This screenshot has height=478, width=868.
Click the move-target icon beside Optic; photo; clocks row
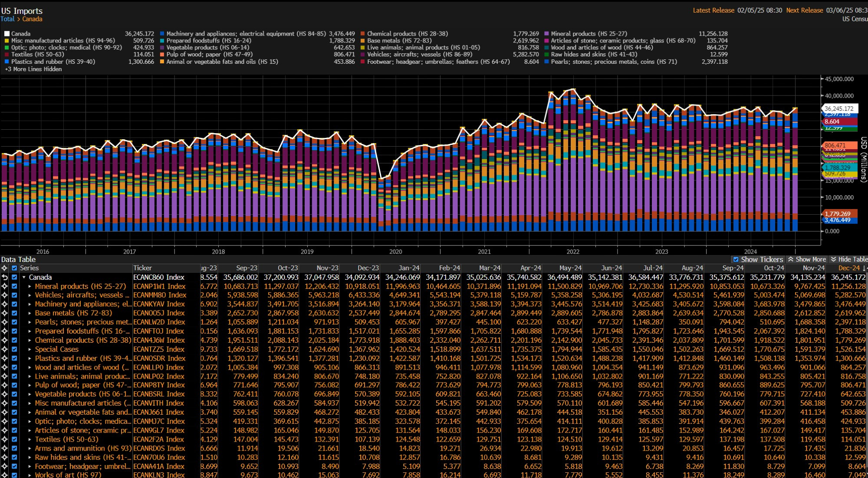[5, 421]
